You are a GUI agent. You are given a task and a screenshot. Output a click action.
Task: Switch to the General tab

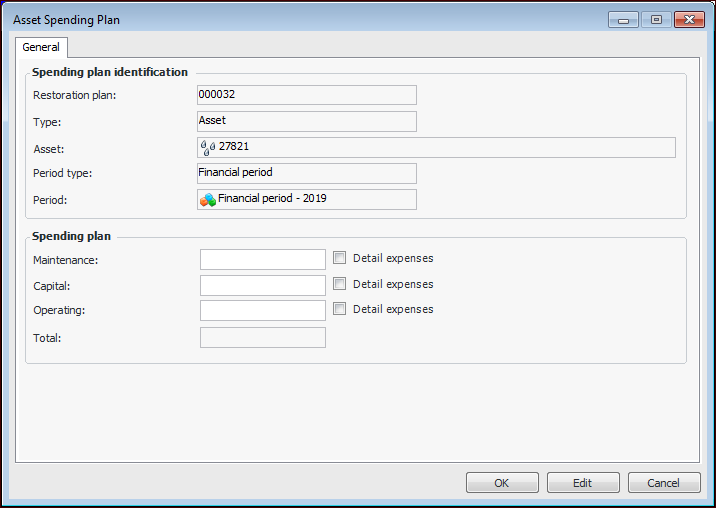point(41,47)
